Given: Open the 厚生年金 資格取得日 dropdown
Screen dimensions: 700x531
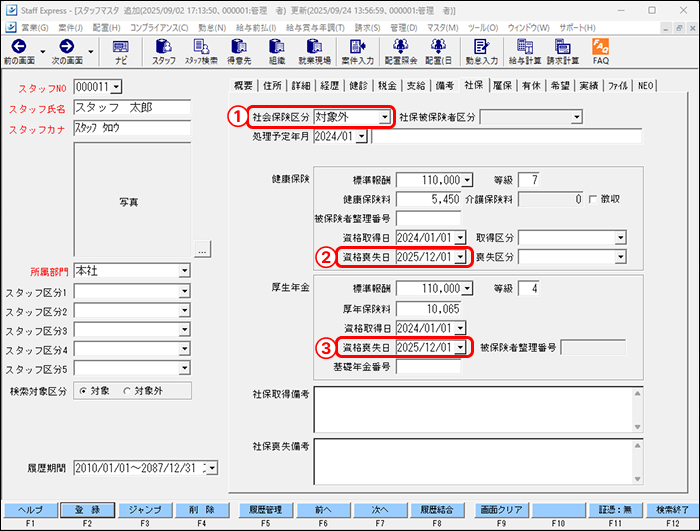Looking at the screenshot, I should 460,328.
